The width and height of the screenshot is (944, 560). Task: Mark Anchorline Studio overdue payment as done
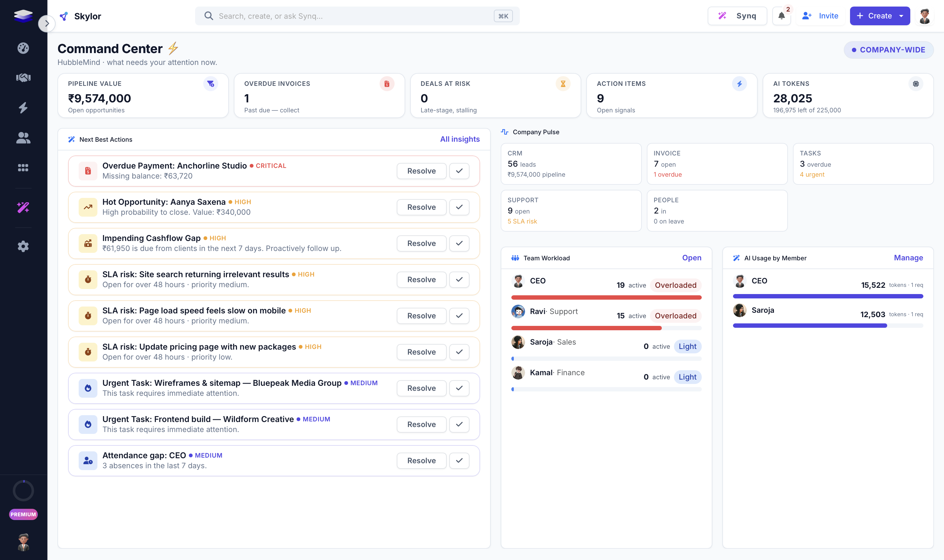point(459,171)
